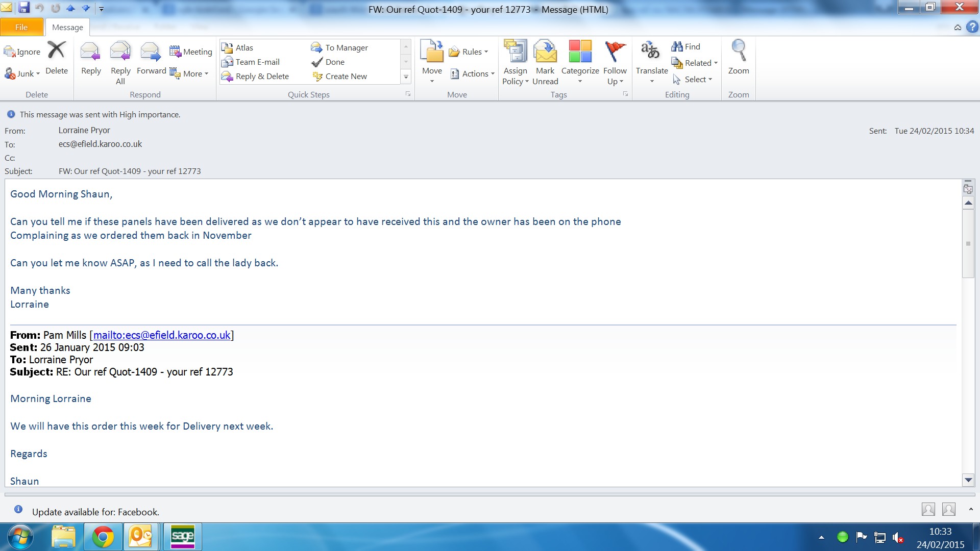
Task: Click the ecs@efield.karoo.co.uk mailto link
Action: coord(161,335)
